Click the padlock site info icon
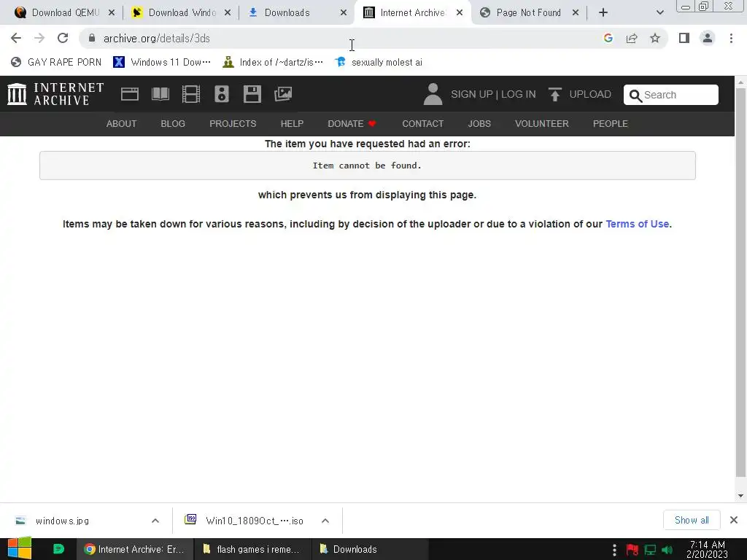 point(92,38)
